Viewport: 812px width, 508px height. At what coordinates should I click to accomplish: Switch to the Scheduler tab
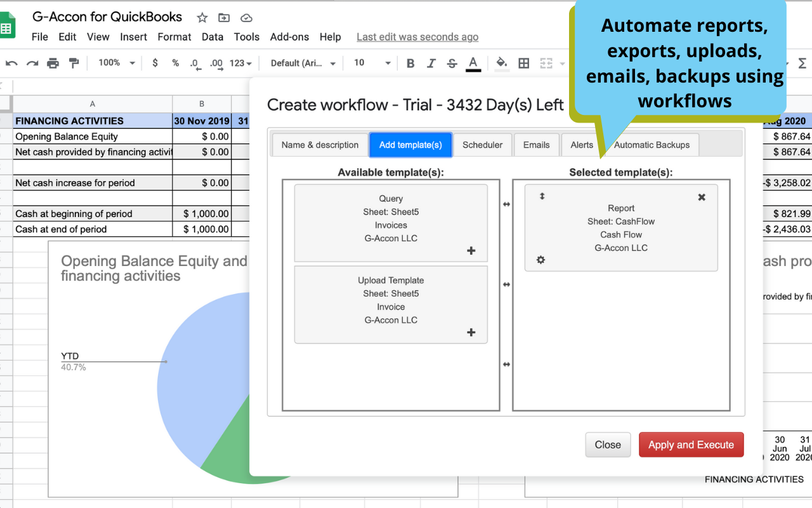point(482,145)
